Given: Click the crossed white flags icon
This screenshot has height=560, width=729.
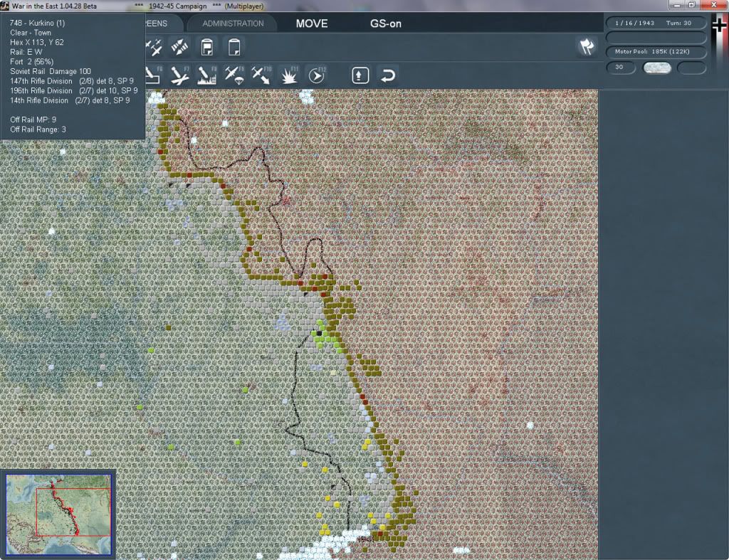Looking at the screenshot, I should pos(587,46).
